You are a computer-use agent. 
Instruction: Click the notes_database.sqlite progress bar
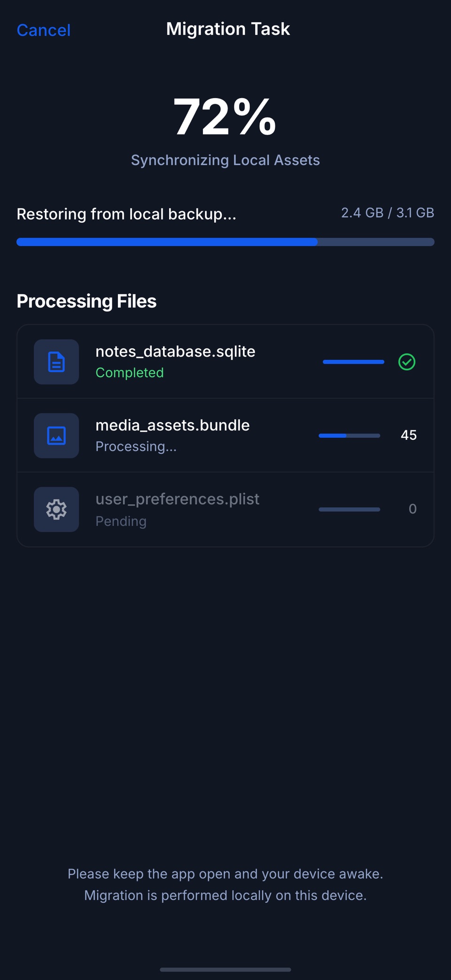pos(353,362)
